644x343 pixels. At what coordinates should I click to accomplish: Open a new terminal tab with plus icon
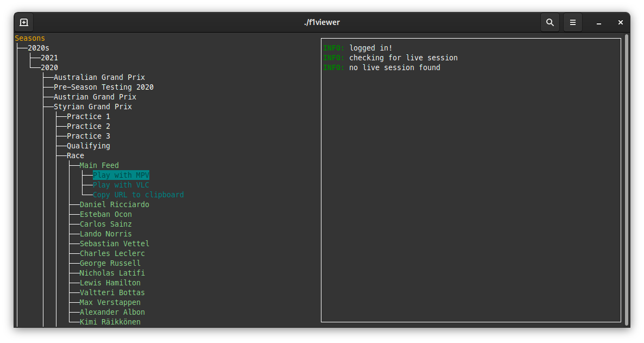pyautogui.click(x=24, y=22)
